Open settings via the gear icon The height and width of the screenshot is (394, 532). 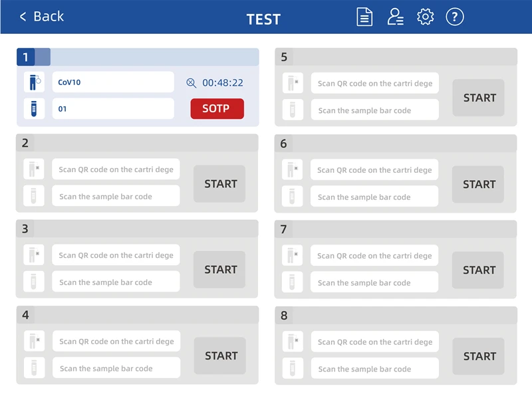pyautogui.click(x=425, y=17)
